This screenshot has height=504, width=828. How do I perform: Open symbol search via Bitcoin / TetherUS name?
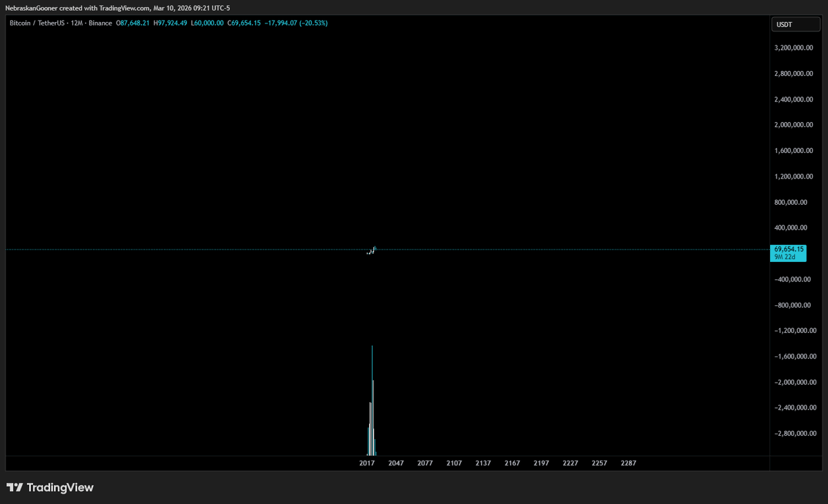tap(36, 23)
